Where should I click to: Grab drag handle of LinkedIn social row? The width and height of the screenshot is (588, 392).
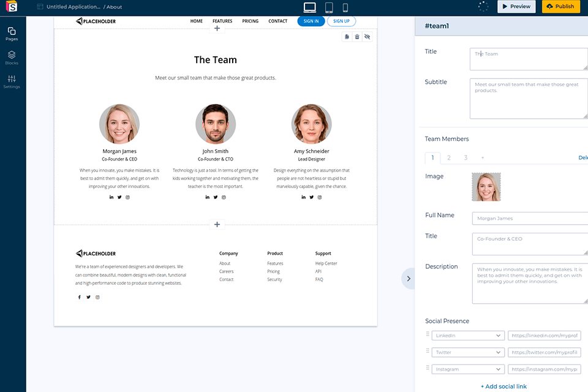(x=428, y=334)
